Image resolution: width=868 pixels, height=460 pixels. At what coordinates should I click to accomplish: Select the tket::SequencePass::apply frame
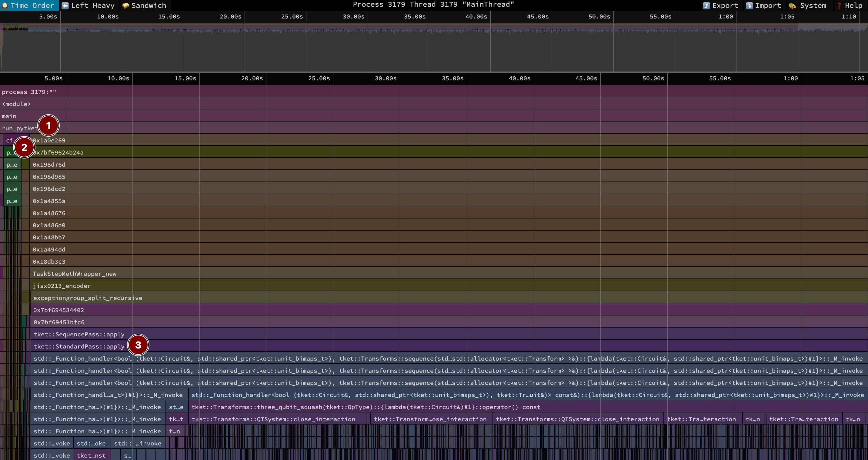point(79,334)
